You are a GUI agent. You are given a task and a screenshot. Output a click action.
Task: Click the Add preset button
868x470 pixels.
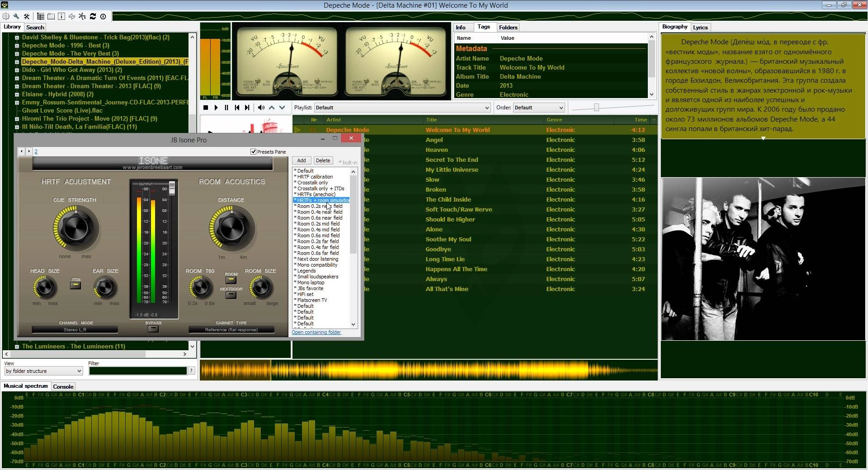(x=302, y=160)
